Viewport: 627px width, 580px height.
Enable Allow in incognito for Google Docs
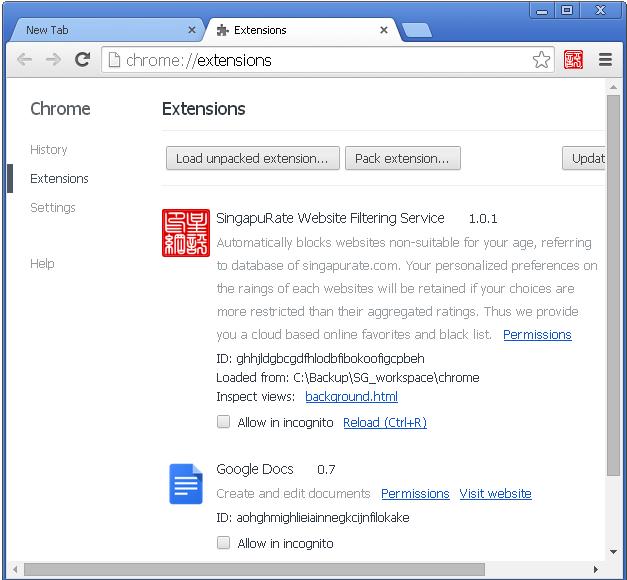224,543
